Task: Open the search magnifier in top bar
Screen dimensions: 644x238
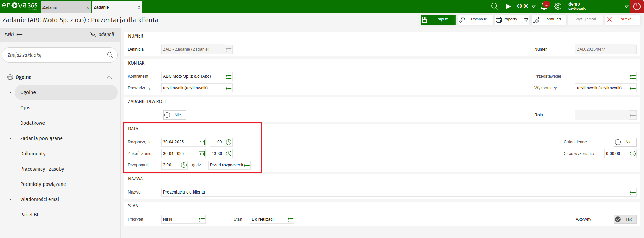Action: pyautogui.click(x=494, y=6)
